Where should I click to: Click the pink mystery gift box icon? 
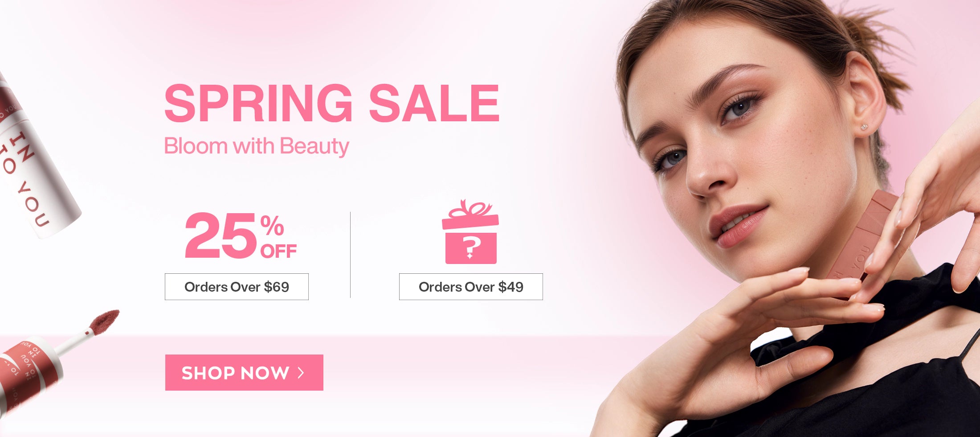pos(470,232)
